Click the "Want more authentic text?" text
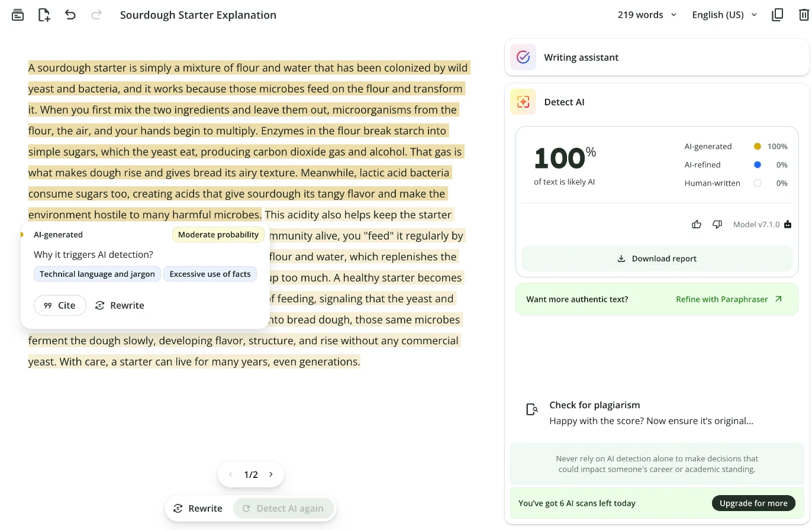The image size is (812, 530). point(577,299)
